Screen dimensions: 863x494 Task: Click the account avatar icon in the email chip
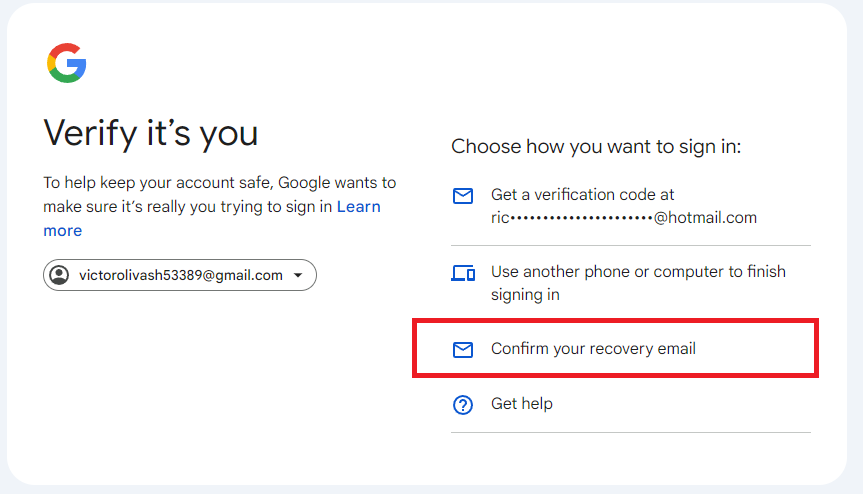tap(60, 275)
